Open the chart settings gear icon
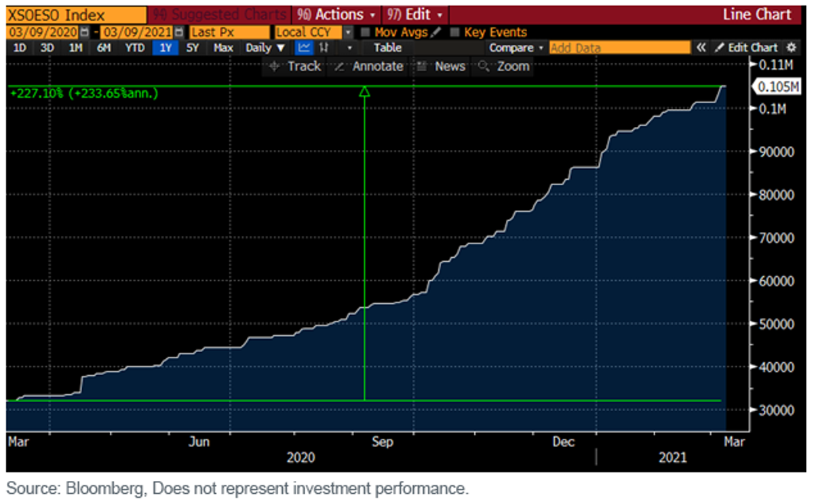The width and height of the screenshot is (814, 504). coord(790,47)
